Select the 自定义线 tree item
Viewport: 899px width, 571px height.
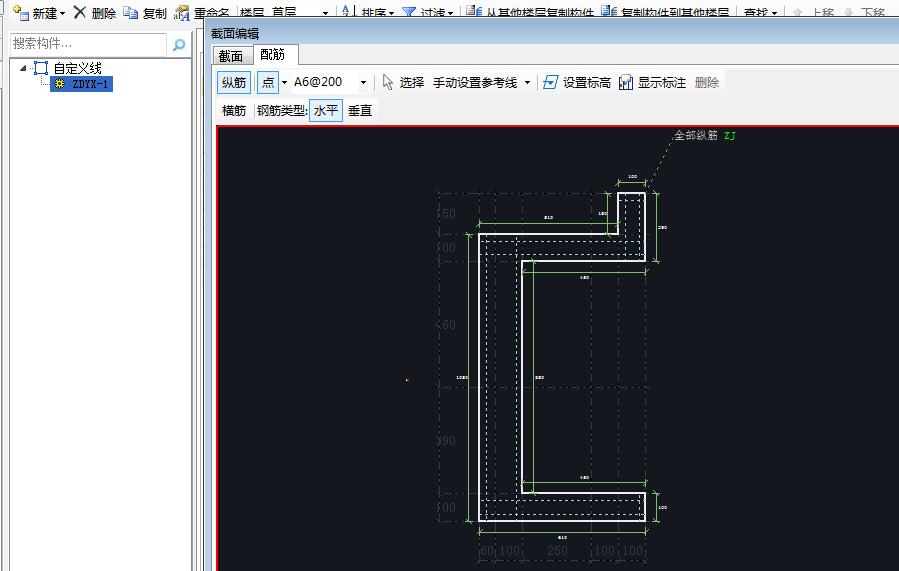77,68
